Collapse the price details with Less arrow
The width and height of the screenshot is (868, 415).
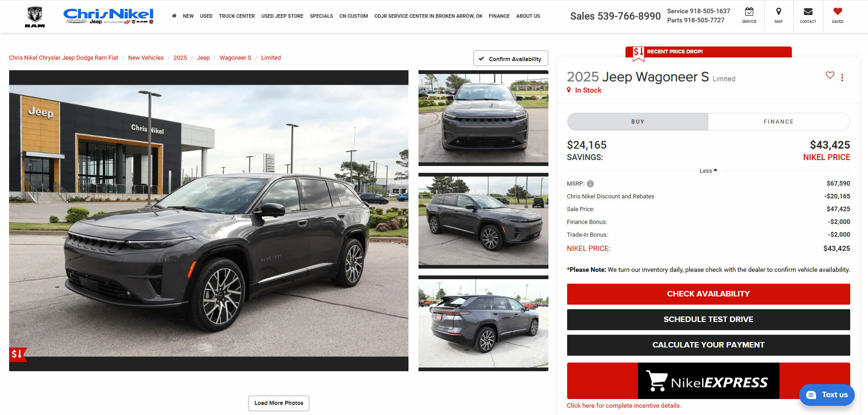pyautogui.click(x=708, y=171)
